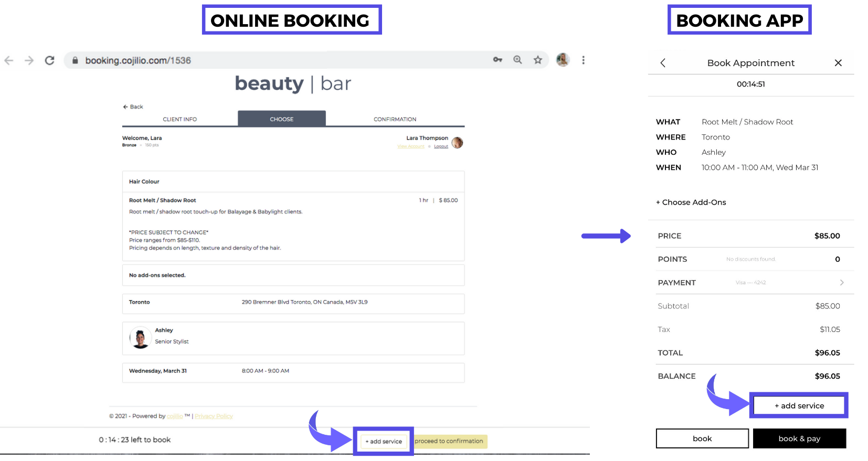Reload the booking page
This screenshot has height=461, width=868.
[49, 60]
